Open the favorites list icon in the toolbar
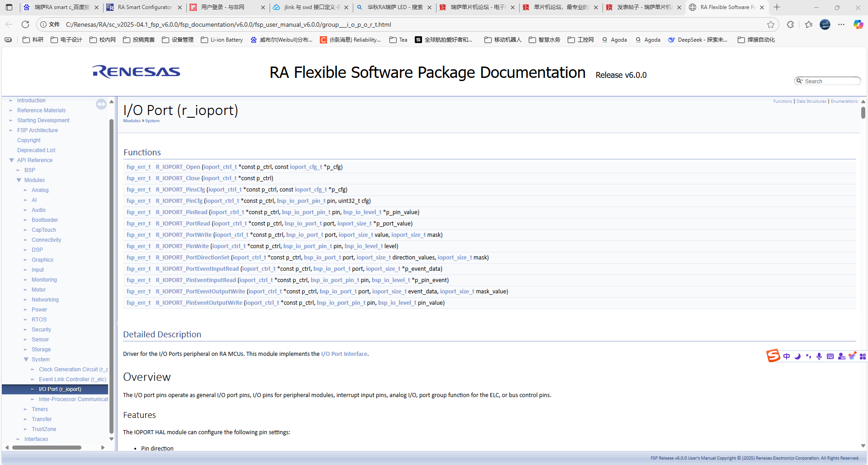 809,24
